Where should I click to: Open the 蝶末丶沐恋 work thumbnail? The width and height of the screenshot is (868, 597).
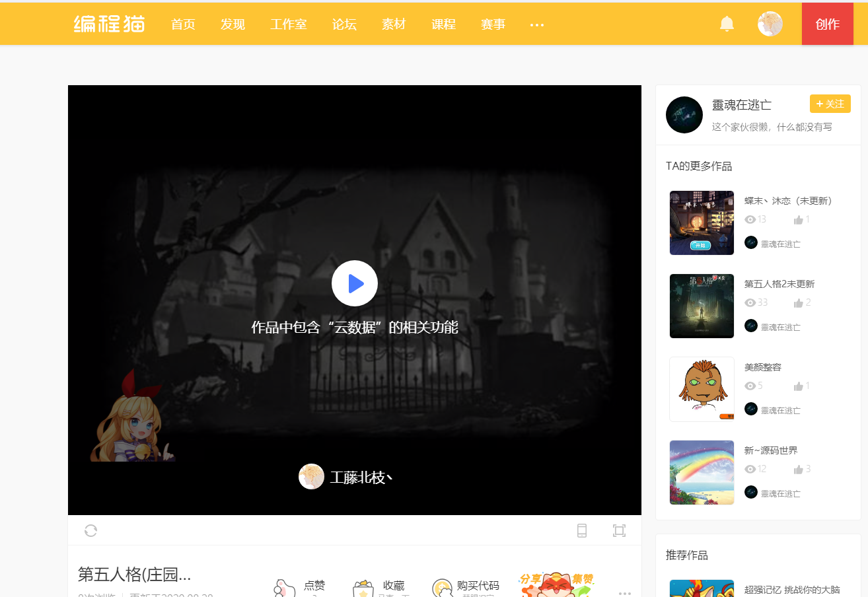(702, 223)
